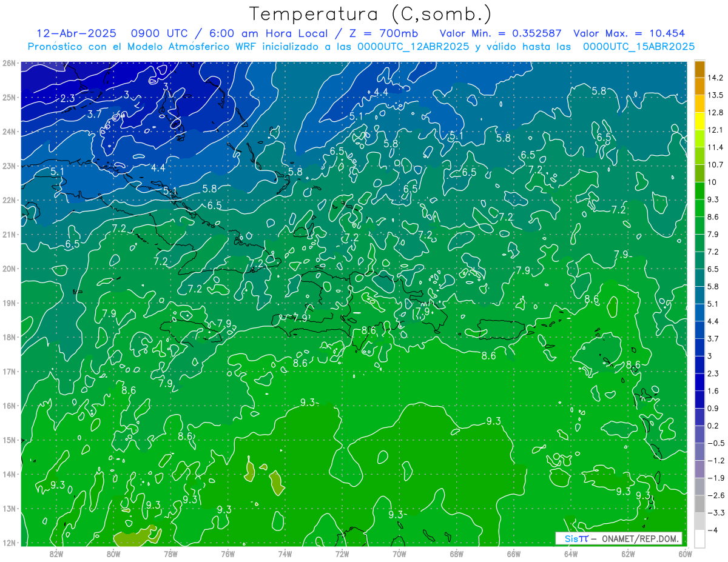Click the '-4' color scale label
This screenshot has height=562, width=728.
[x=713, y=530]
